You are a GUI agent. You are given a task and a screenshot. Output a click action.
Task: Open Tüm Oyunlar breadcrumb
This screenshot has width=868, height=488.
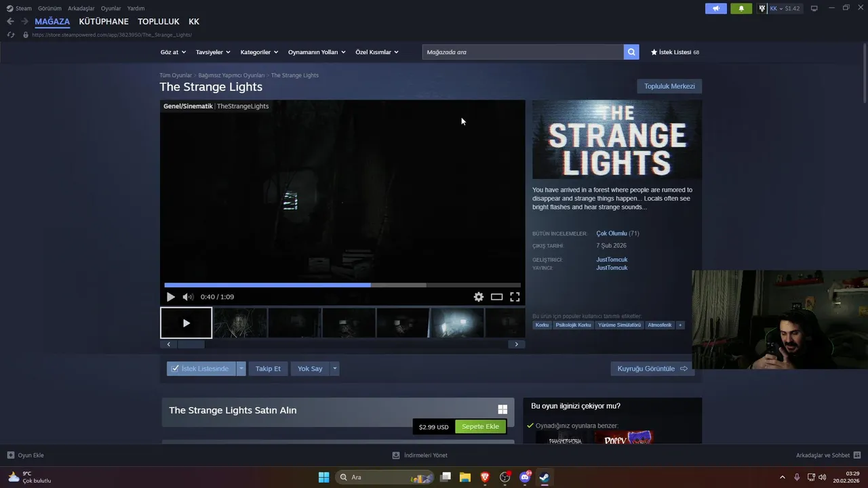(x=176, y=75)
